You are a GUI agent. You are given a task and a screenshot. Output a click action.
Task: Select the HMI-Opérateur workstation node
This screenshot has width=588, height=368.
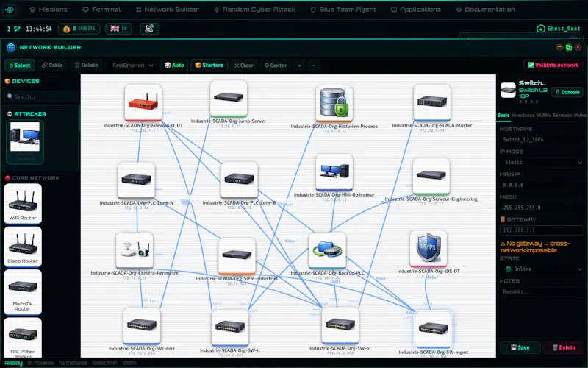pyautogui.click(x=334, y=171)
